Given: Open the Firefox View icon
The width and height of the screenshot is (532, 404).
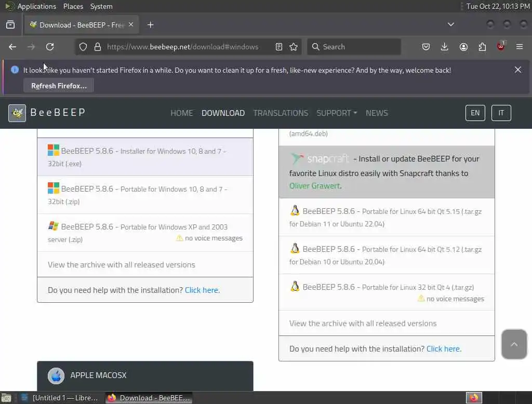Looking at the screenshot, I should [x=10, y=25].
